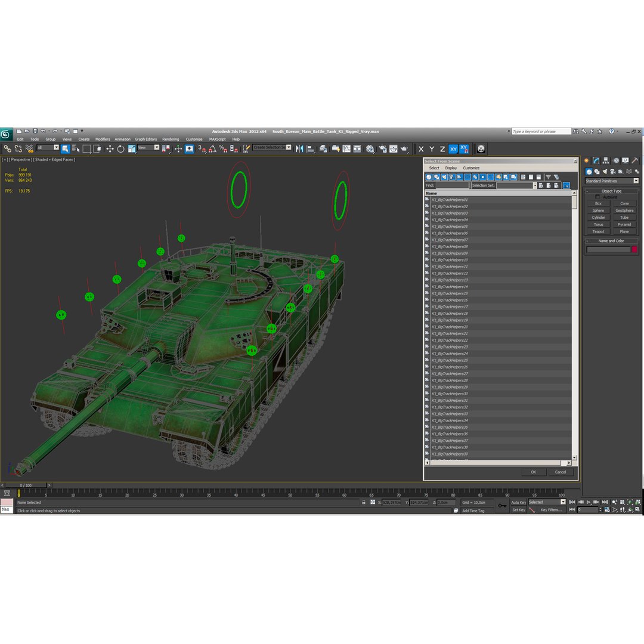The image size is (644, 644).
Task: Open Customize menu in Select From Scene
Action: tap(471, 168)
